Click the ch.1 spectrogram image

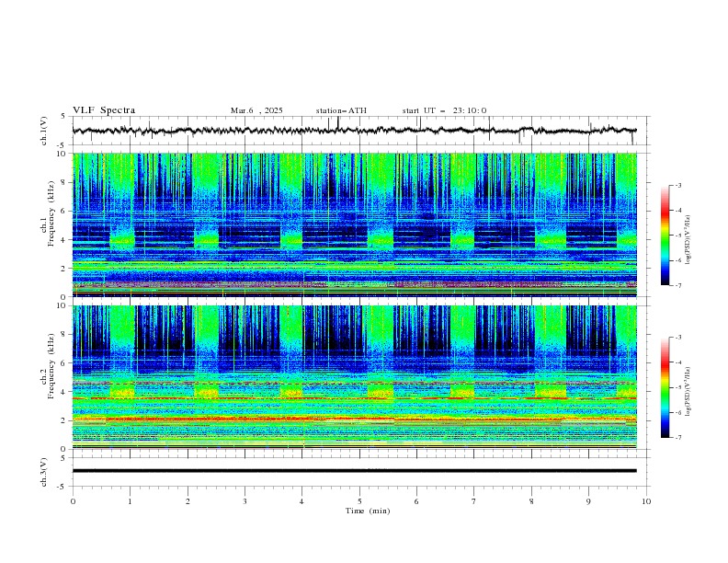point(354,224)
